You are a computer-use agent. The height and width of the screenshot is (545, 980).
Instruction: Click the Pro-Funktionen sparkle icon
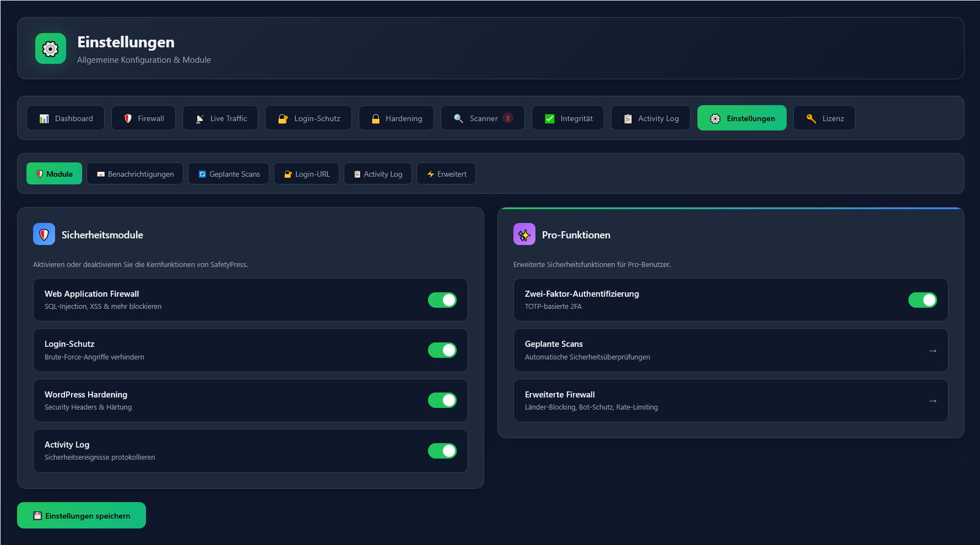point(524,235)
